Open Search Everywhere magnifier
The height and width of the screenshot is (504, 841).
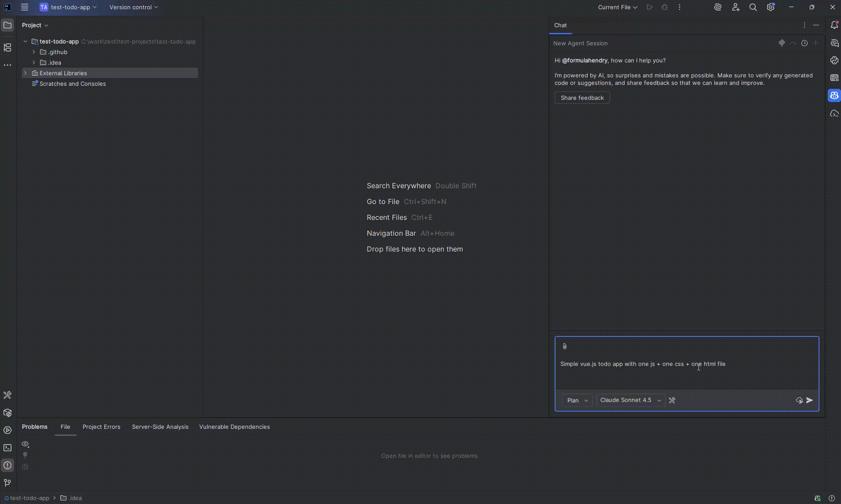[753, 7]
